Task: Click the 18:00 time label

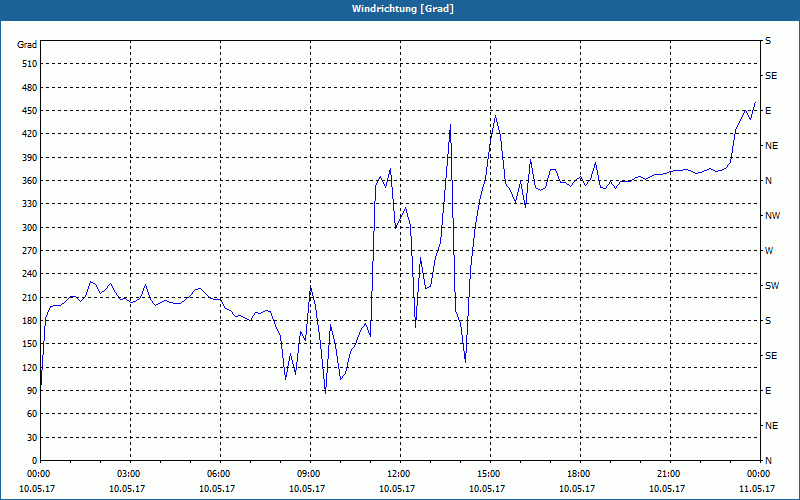Action: pyautogui.click(x=578, y=474)
